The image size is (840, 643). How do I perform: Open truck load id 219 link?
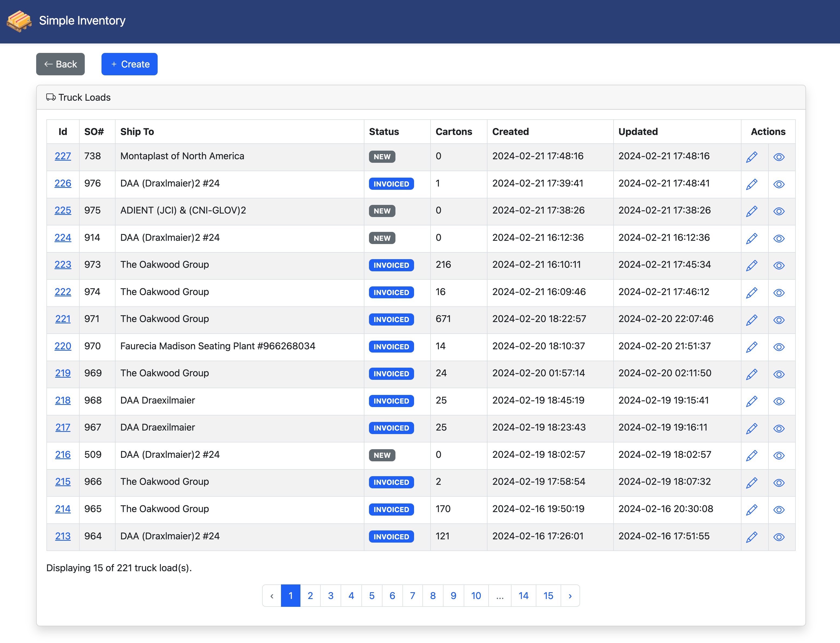tap(63, 373)
